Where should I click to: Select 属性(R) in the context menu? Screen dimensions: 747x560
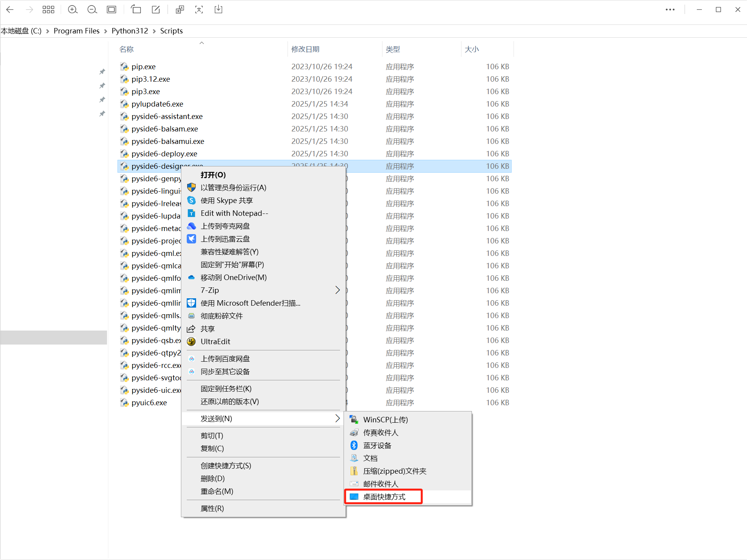[212, 508]
